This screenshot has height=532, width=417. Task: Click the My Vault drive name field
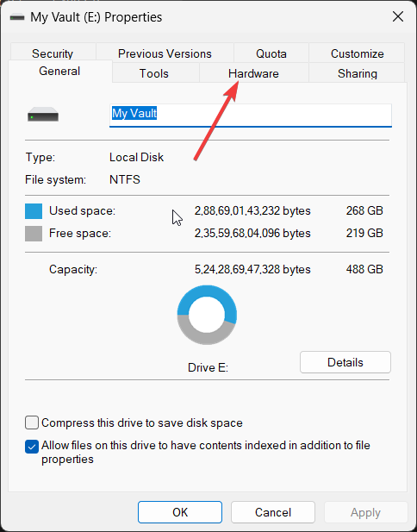(x=251, y=116)
